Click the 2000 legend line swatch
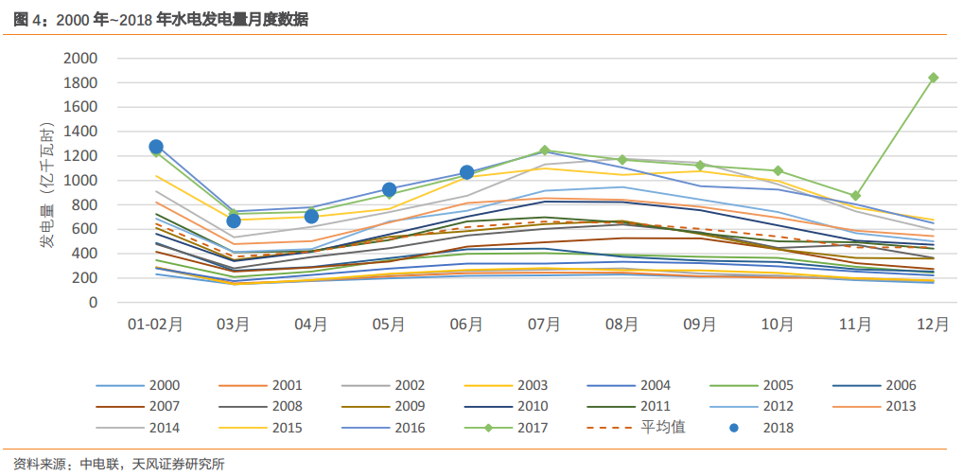 coord(119,385)
